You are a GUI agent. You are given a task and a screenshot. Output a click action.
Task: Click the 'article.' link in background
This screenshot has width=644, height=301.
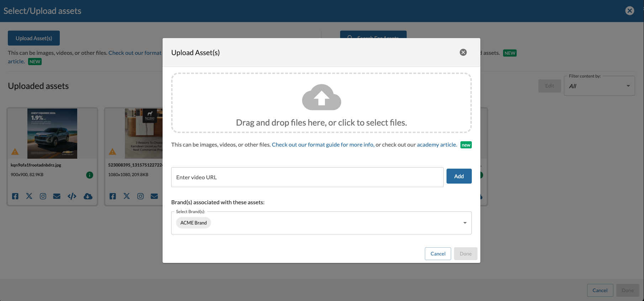pyautogui.click(x=16, y=61)
